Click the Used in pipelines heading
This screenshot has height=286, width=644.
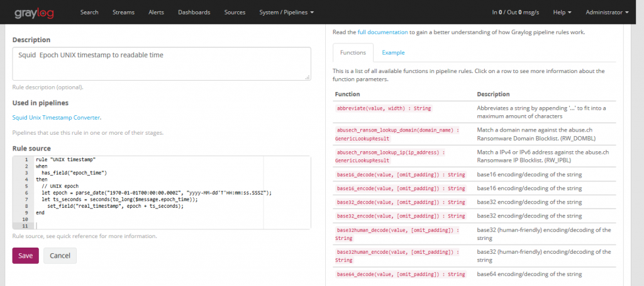40,103
